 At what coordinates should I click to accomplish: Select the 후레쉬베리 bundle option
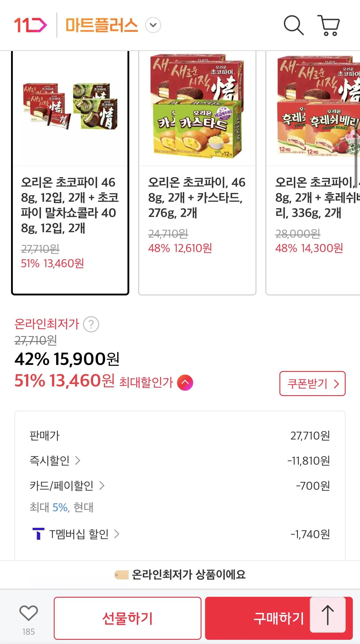316,173
